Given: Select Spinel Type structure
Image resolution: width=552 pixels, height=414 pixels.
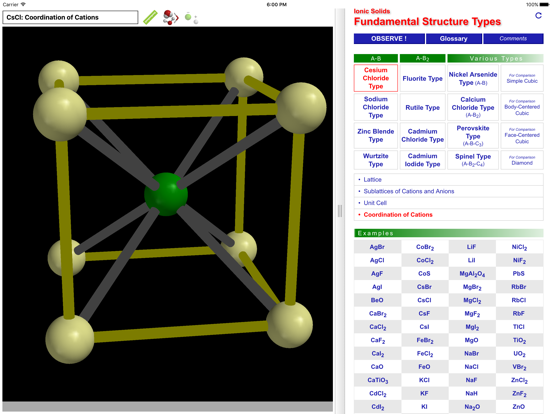Looking at the screenshot, I should 472,160.
